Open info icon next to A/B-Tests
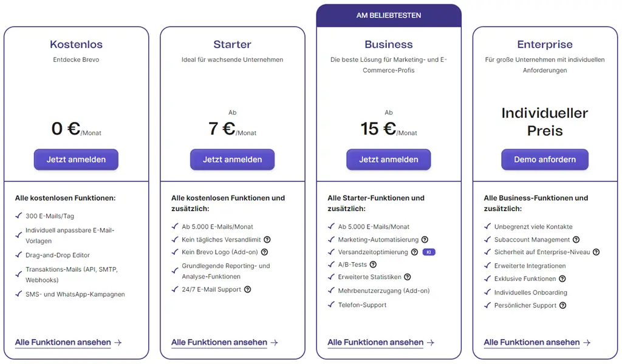622x364 pixels. (x=374, y=265)
